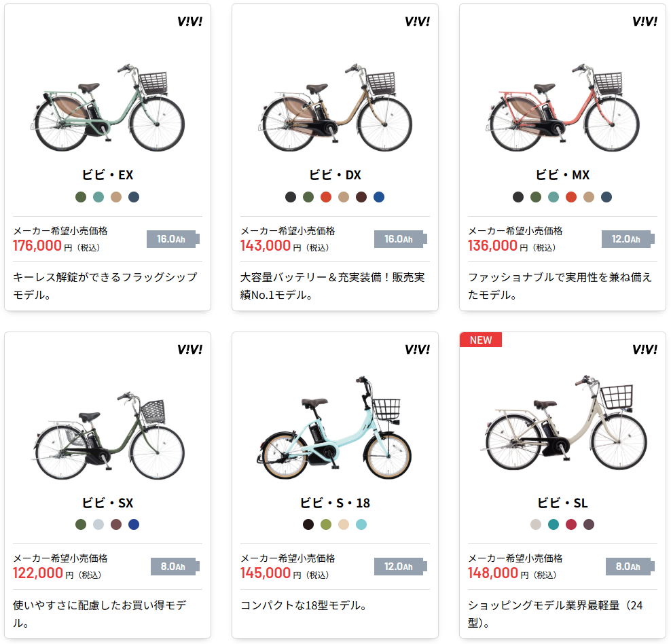Click the ビビ・MX salmon bicycle image

562,109
